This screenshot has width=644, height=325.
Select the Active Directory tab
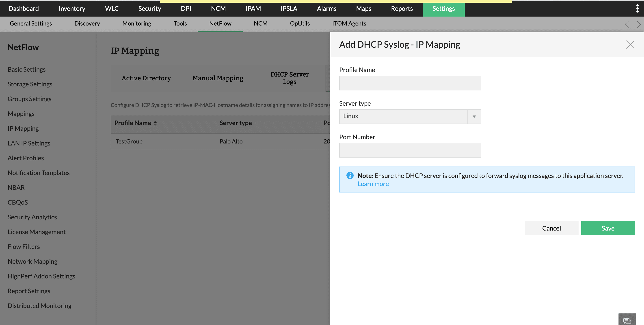pos(146,78)
